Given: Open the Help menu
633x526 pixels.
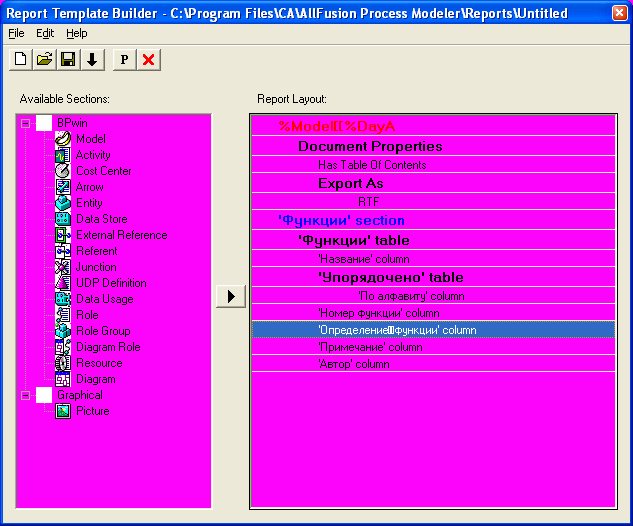Looking at the screenshot, I should [x=77, y=33].
